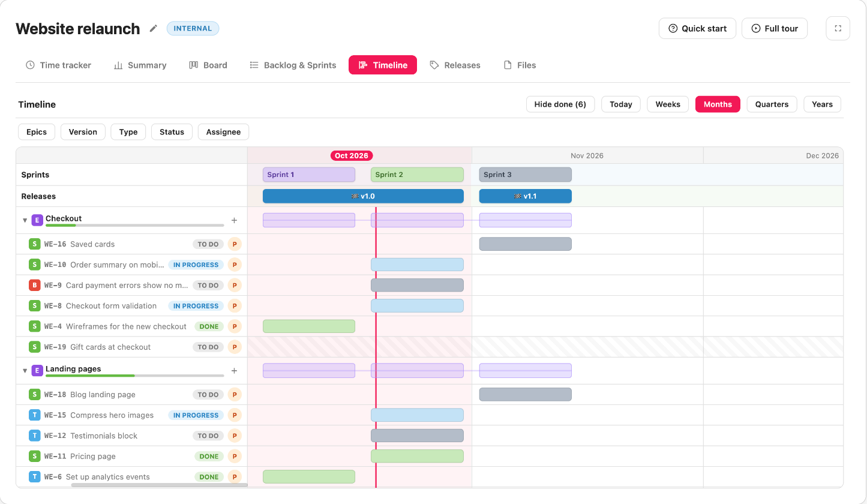The height and width of the screenshot is (504, 867).
Task: Click the assignee avatar on WE-10 row
Action: [235, 265]
